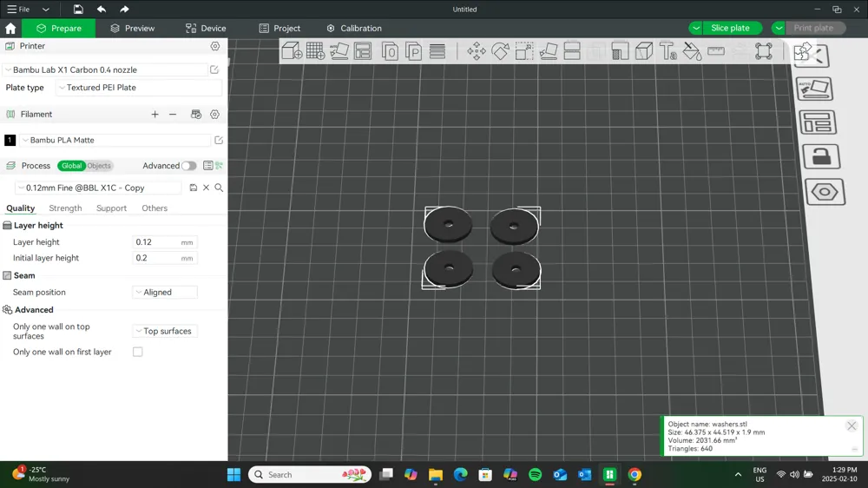Click the AMS sync filament icon

196,114
